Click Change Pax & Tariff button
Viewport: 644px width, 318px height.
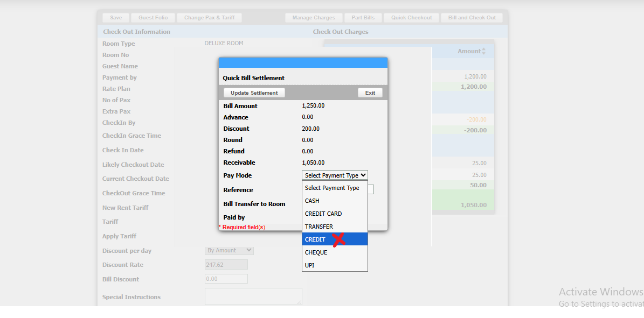(209, 18)
